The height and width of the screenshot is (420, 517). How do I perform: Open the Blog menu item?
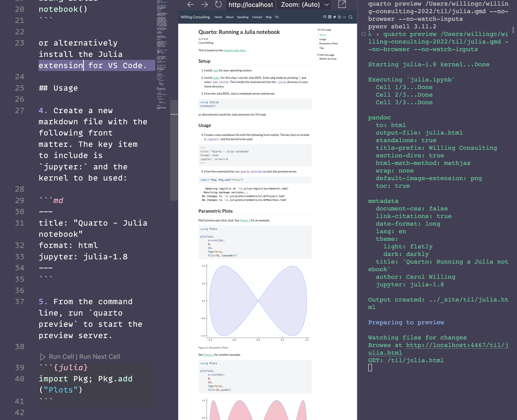268,17
